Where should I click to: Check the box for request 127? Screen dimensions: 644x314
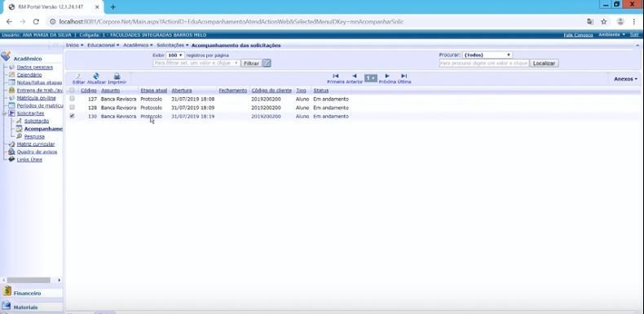(x=73, y=99)
